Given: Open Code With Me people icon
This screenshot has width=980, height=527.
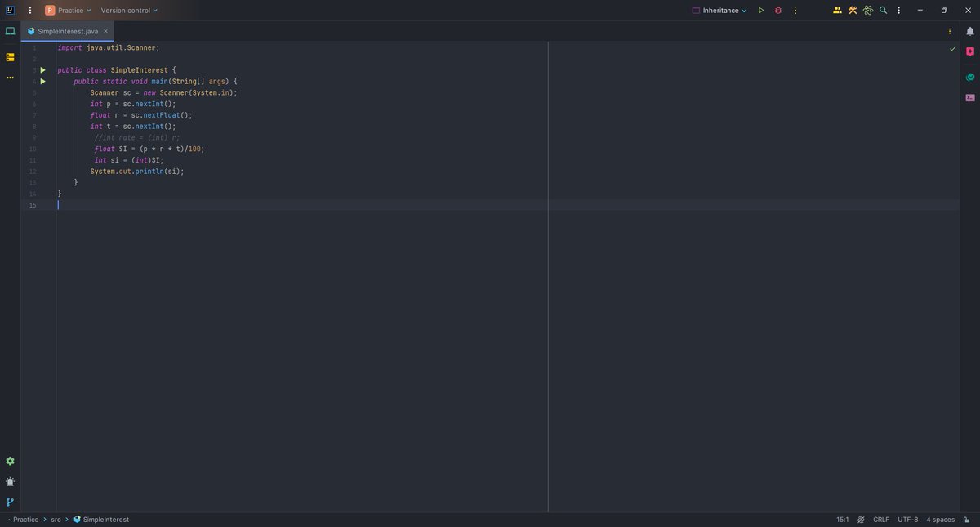Looking at the screenshot, I should click(x=837, y=11).
